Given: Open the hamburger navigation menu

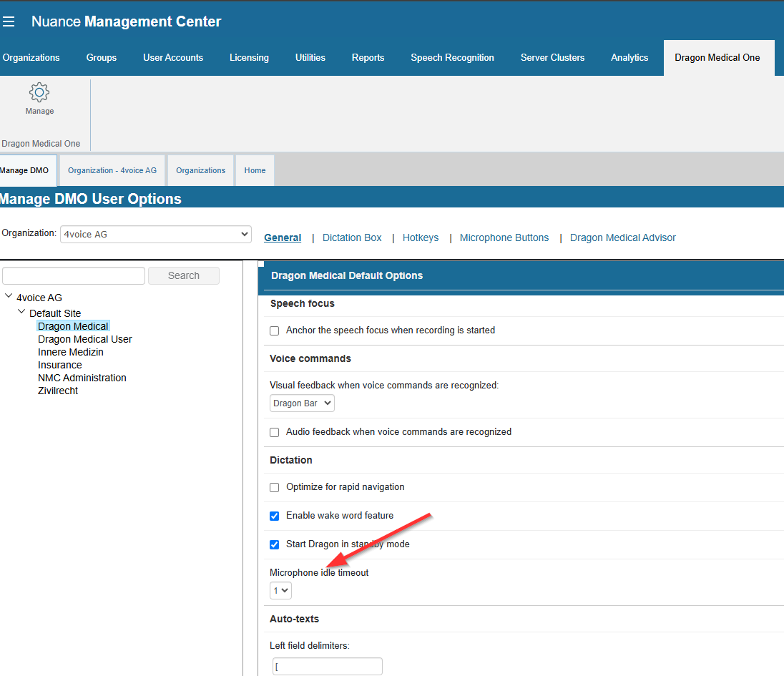Looking at the screenshot, I should pos(9,21).
